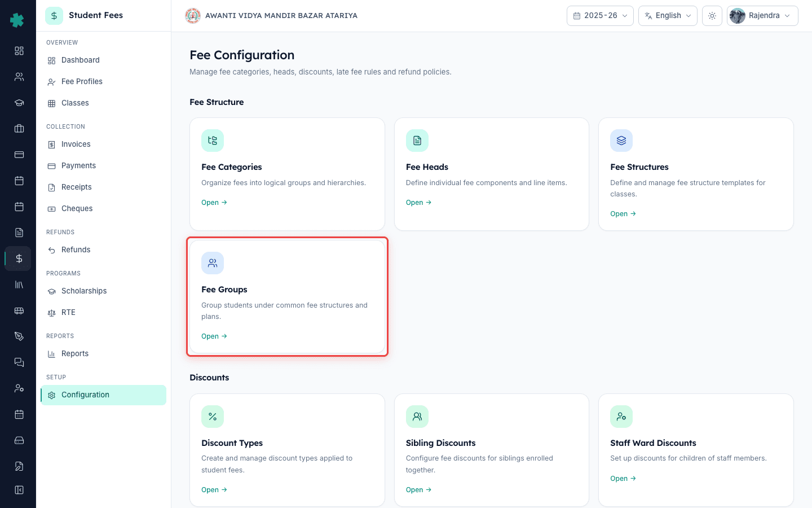Viewport: 812px width, 508px height.
Task: Click the Sibling Discounts users icon
Action: coord(417,417)
